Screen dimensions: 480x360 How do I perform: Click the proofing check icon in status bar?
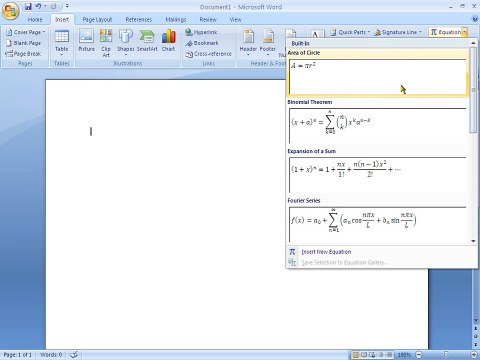click(74, 355)
